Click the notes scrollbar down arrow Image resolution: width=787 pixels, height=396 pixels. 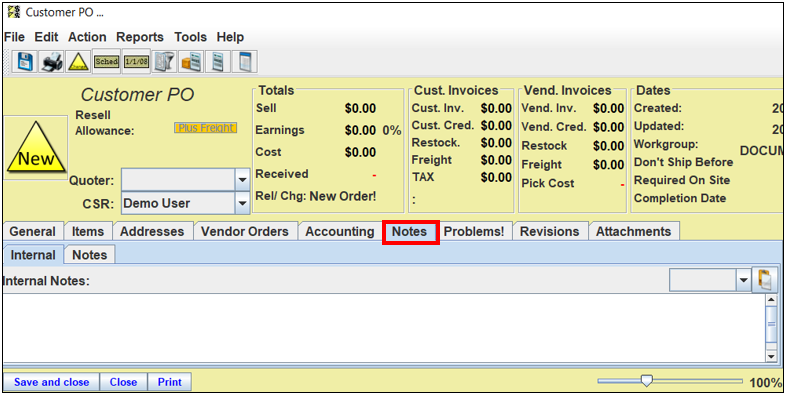point(771,356)
